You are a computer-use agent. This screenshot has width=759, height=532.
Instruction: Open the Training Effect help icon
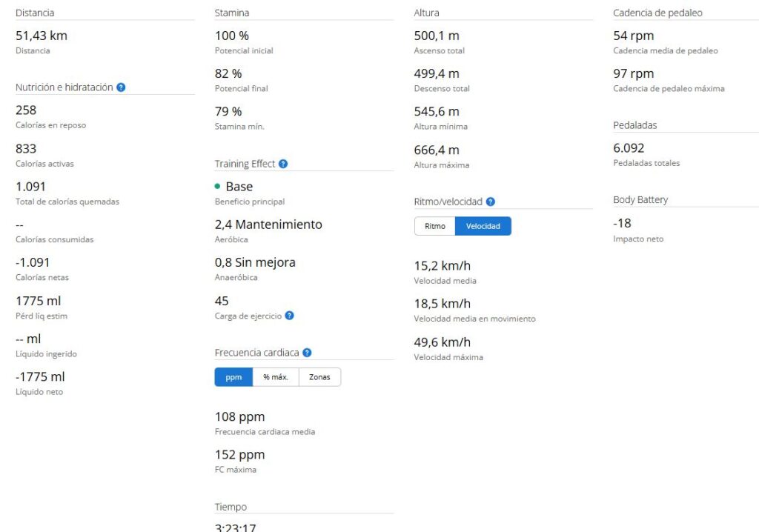tap(283, 164)
